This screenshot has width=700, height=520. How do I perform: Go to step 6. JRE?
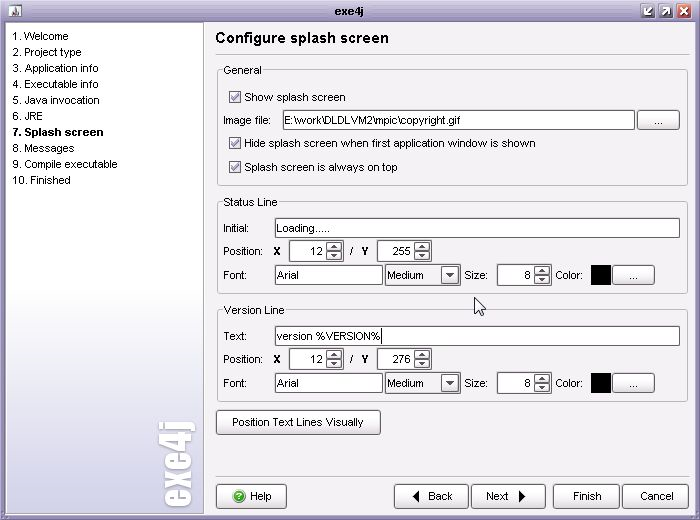[28, 116]
